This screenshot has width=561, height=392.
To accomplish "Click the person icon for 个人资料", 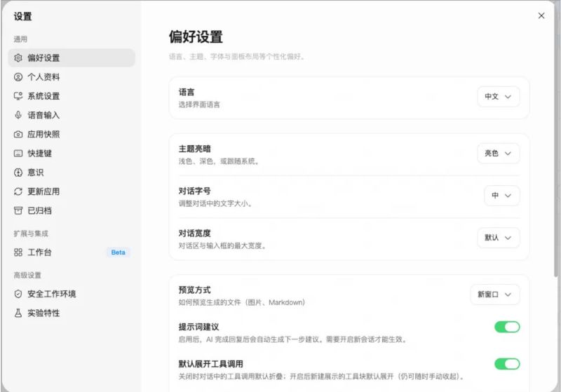I will pos(18,77).
